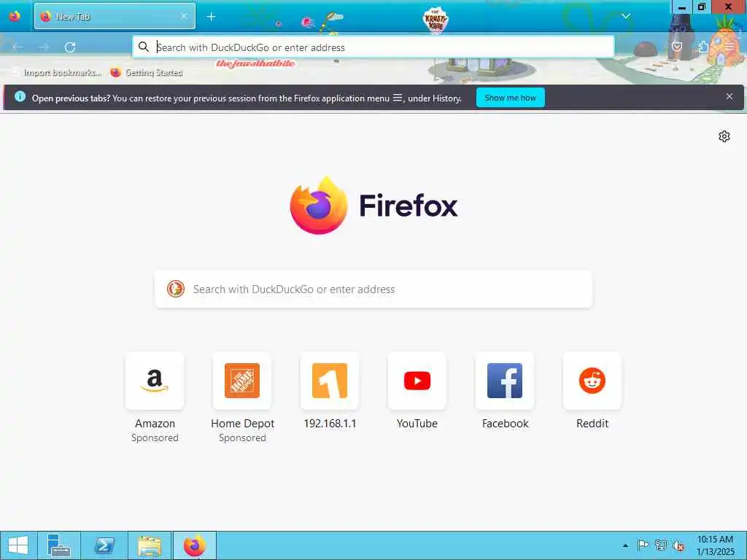Focus the address bar search field
Image resolution: width=747 pixels, height=560 pixels.
(373, 47)
